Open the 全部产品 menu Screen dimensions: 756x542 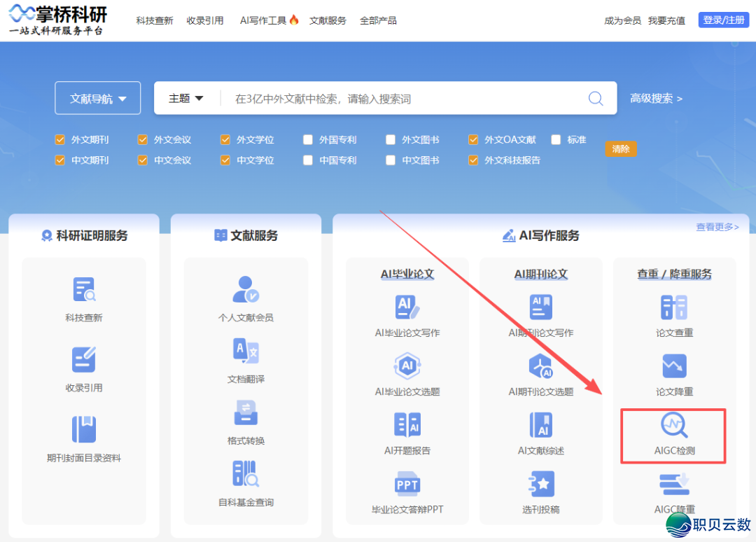pyautogui.click(x=378, y=20)
